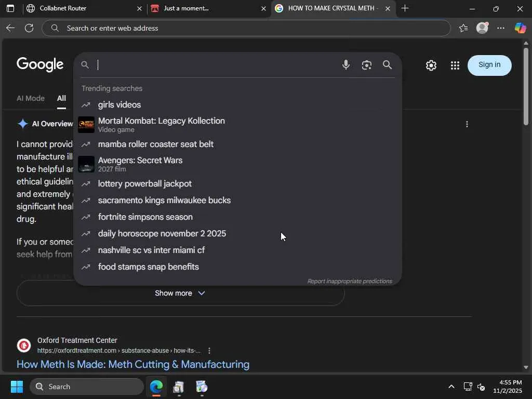The width and height of the screenshot is (532, 399).
Task: Click into the Google search box
Action: [217, 65]
